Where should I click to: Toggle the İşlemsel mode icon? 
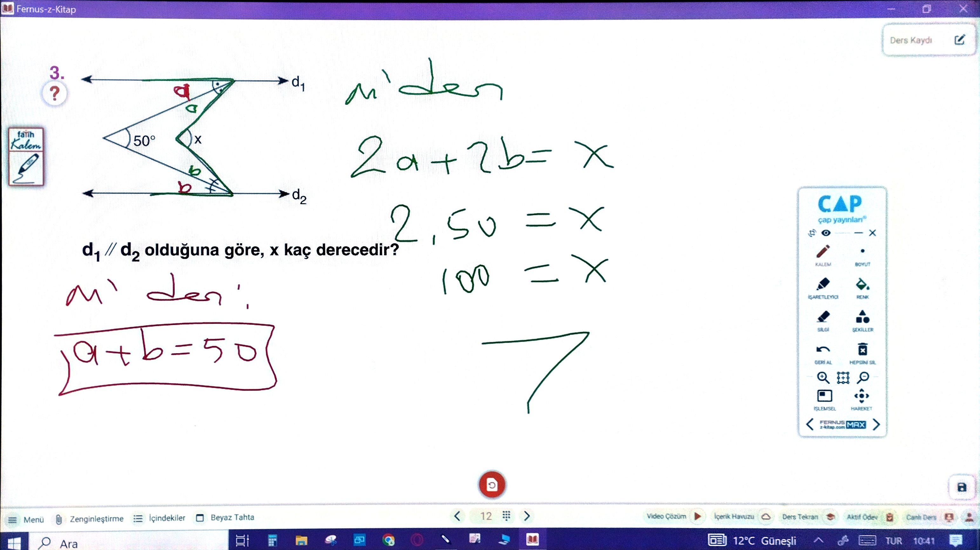pyautogui.click(x=824, y=396)
